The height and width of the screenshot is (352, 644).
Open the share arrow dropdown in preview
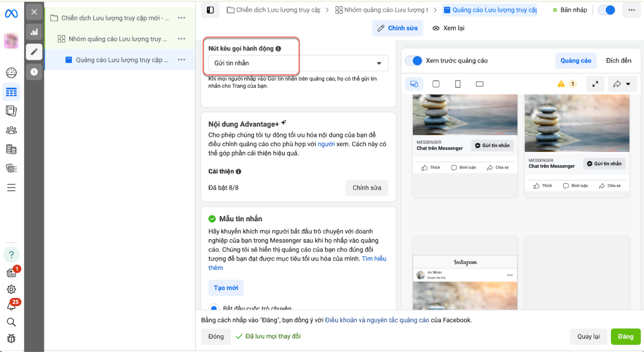tap(622, 84)
